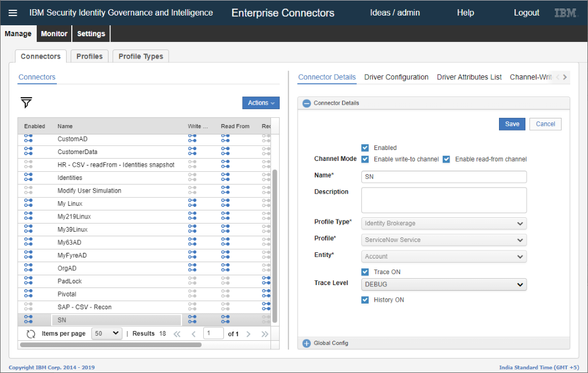Click the connectors list vertical scrollbar
This screenshot has width=588, height=373.
[x=275, y=246]
